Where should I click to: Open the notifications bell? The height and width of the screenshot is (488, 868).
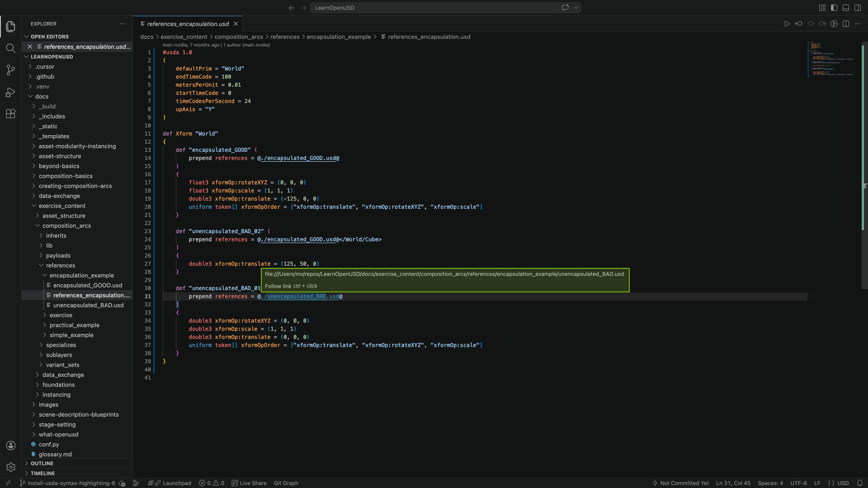[860, 483]
